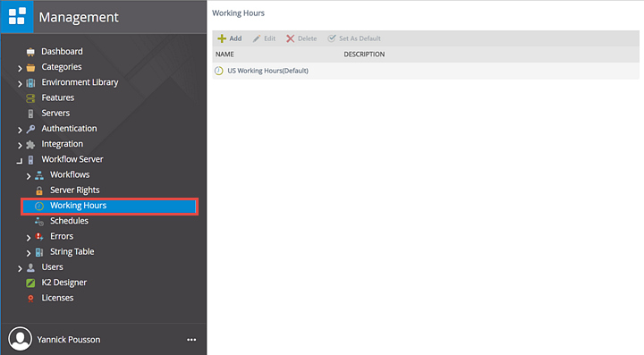Screen dimensions: 644x355
Task: Click the Integration puzzle icon
Action: [30, 145]
